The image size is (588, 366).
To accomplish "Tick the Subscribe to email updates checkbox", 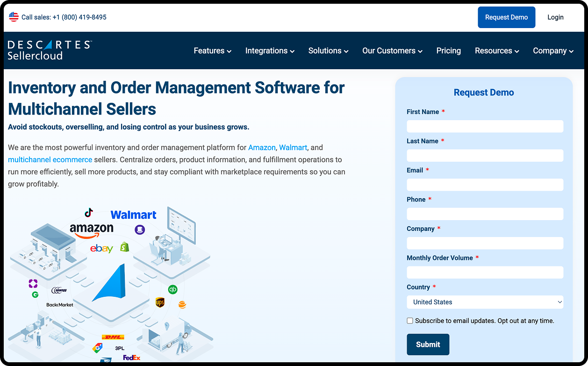I will [x=410, y=321].
